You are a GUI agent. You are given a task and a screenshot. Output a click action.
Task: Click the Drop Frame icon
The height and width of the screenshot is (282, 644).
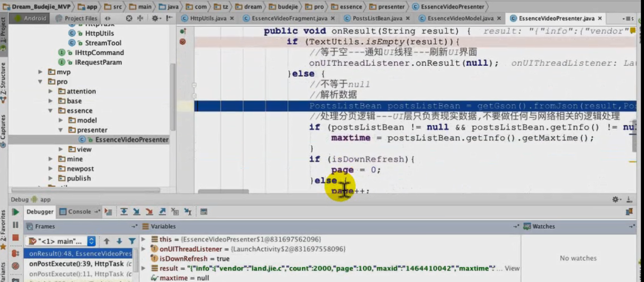tap(175, 212)
